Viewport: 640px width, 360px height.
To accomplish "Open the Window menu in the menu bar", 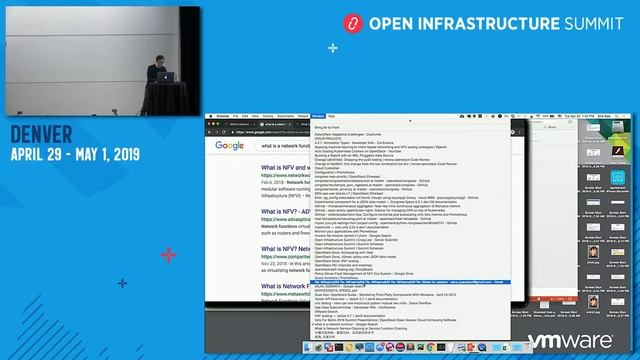I will (x=318, y=116).
